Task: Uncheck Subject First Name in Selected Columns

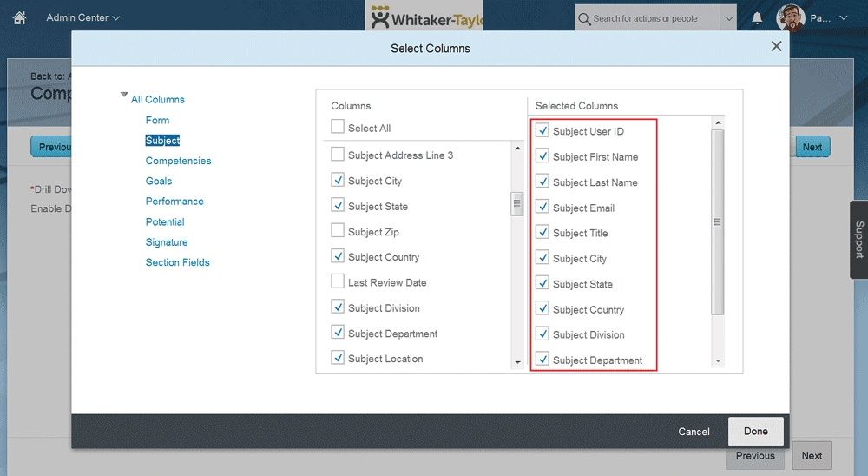Action: [x=542, y=155]
